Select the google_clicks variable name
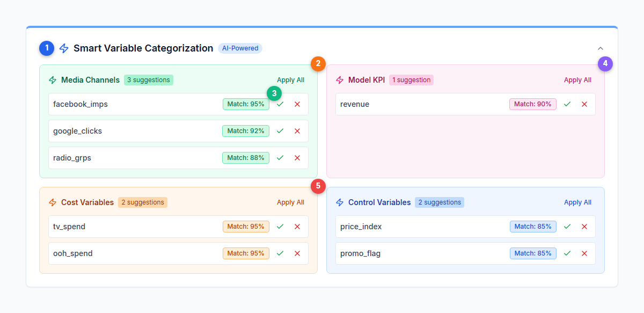The height and width of the screenshot is (313, 644). pyautogui.click(x=77, y=131)
